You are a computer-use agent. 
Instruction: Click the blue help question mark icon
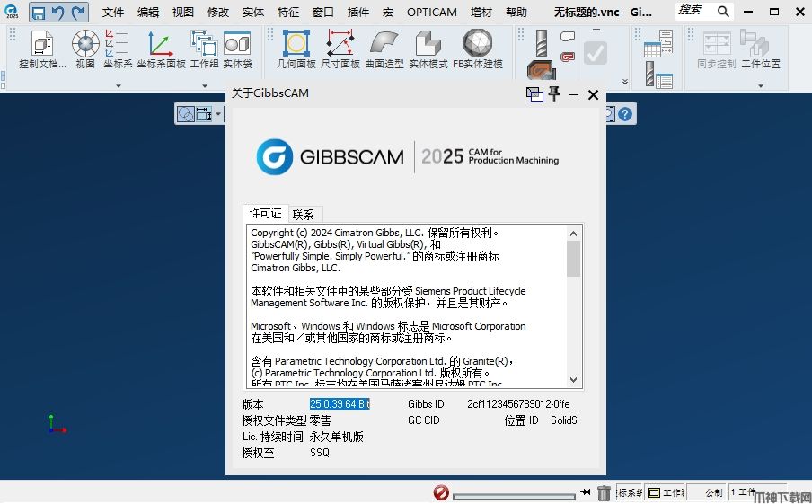(625, 114)
